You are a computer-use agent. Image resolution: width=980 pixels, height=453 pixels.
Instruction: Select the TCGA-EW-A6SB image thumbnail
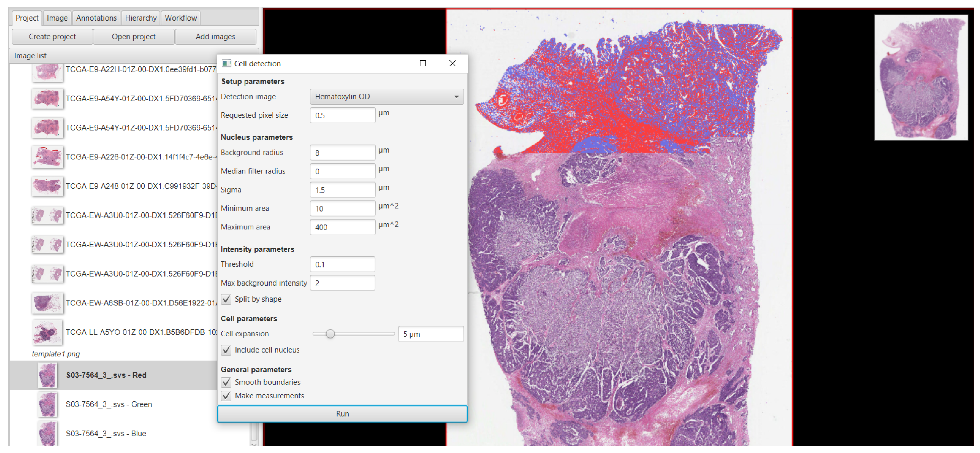point(47,303)
